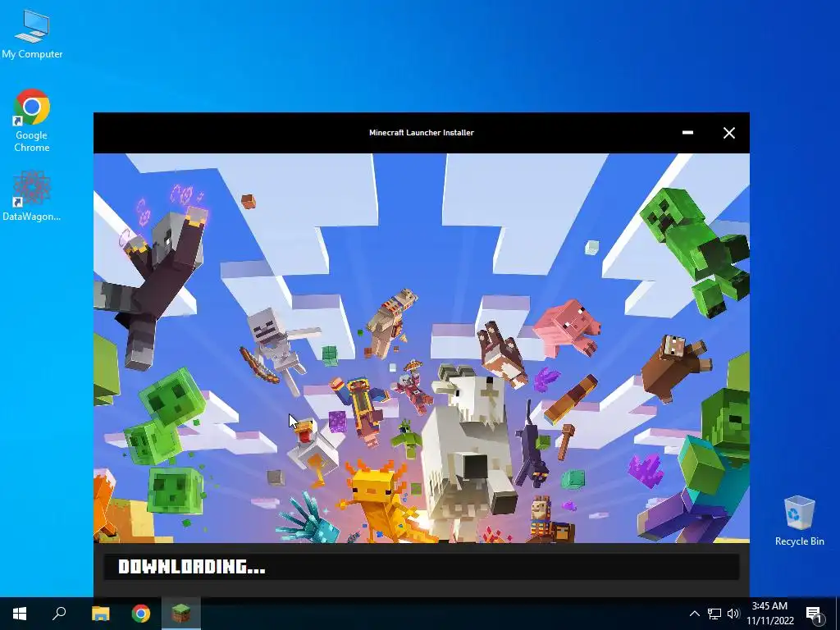Minimize the Minecraft Launcher Installer window

click(x=688, y=133)
